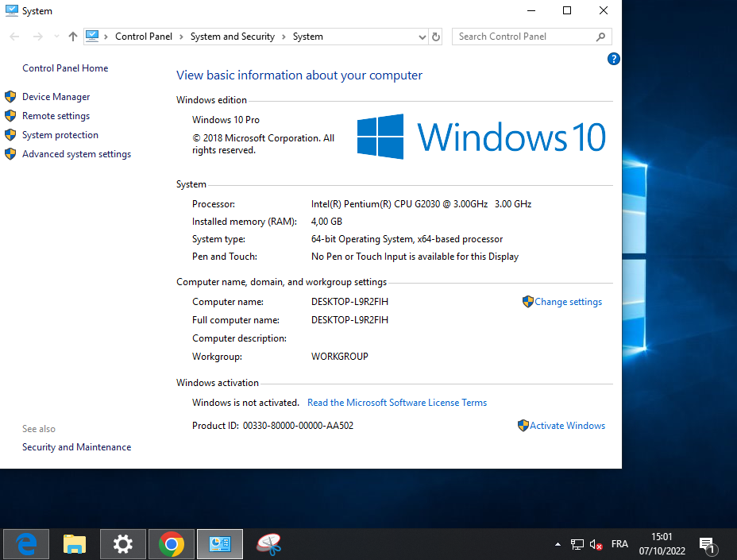Open File Explorer from the taskbar

pos(75,544)
